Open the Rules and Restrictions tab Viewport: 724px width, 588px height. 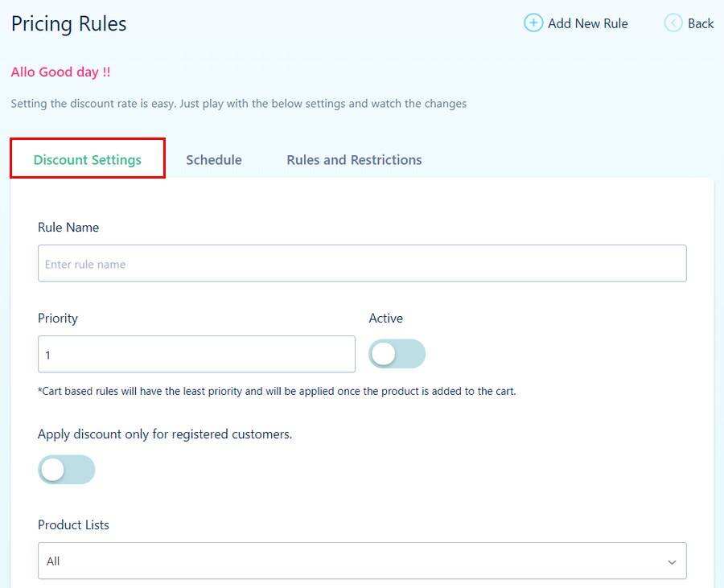354,160
